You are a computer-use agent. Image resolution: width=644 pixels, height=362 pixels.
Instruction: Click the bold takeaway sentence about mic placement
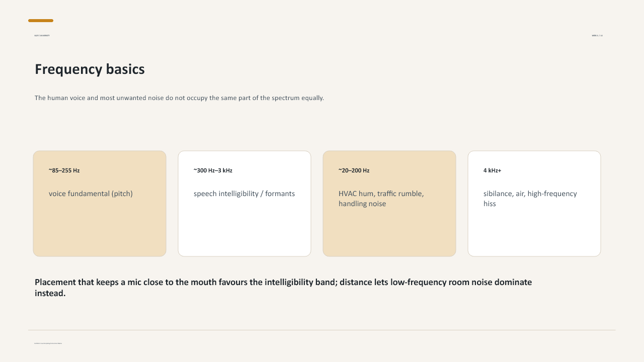(283, 288)
